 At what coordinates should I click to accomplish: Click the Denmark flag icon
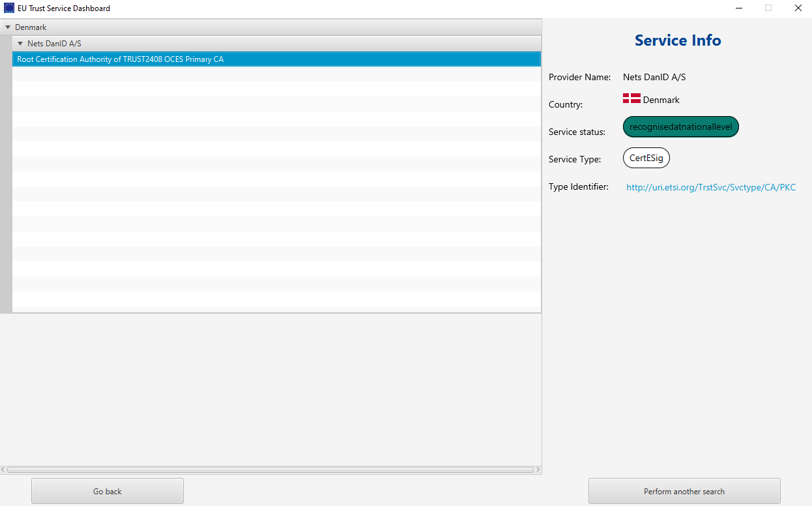pos(631,98)
